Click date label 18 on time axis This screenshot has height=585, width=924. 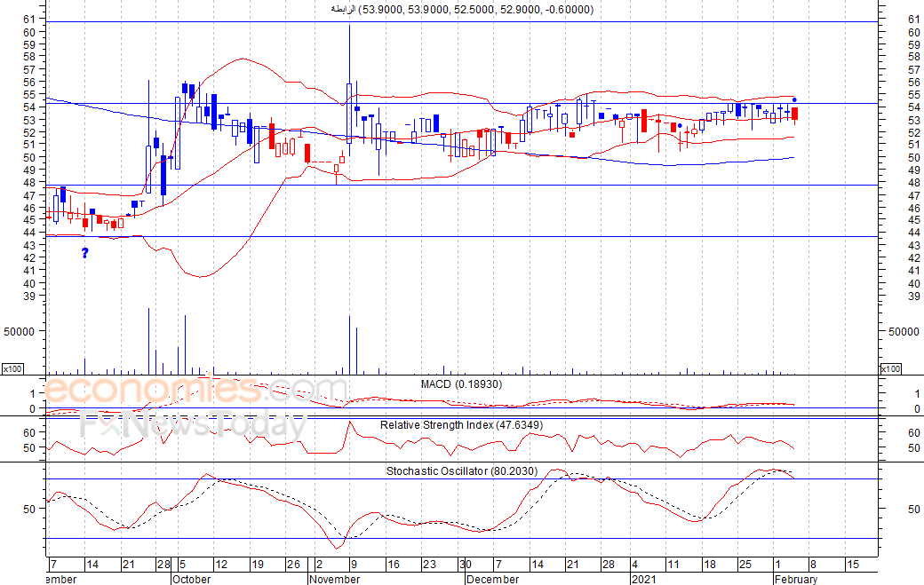[710, 565]
